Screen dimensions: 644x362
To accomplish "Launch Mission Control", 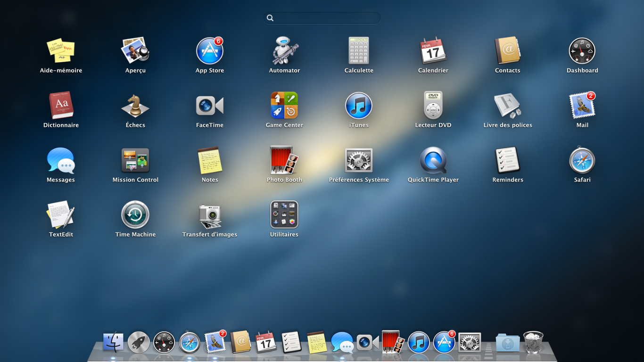I will point(135,160).
